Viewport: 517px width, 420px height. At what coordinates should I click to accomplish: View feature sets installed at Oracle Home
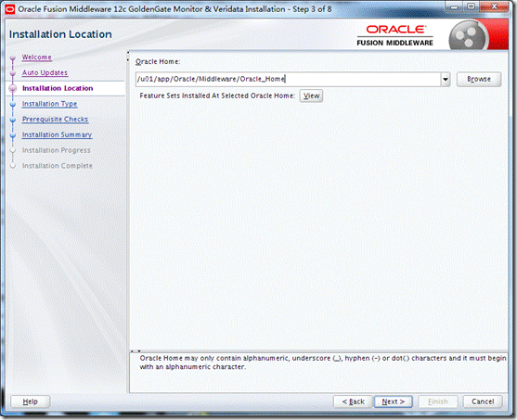(311, 95)
